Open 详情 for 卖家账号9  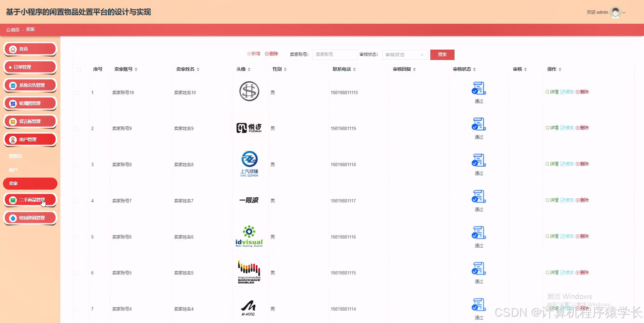coord(552,128)
